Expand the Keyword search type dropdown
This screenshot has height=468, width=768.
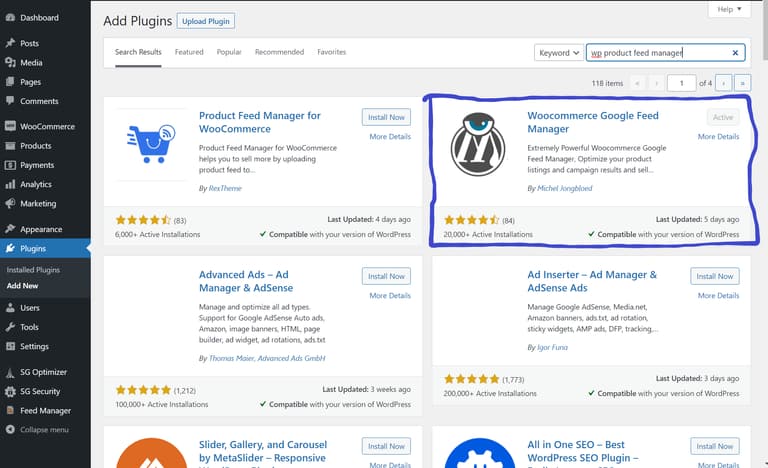click(559, 52)
